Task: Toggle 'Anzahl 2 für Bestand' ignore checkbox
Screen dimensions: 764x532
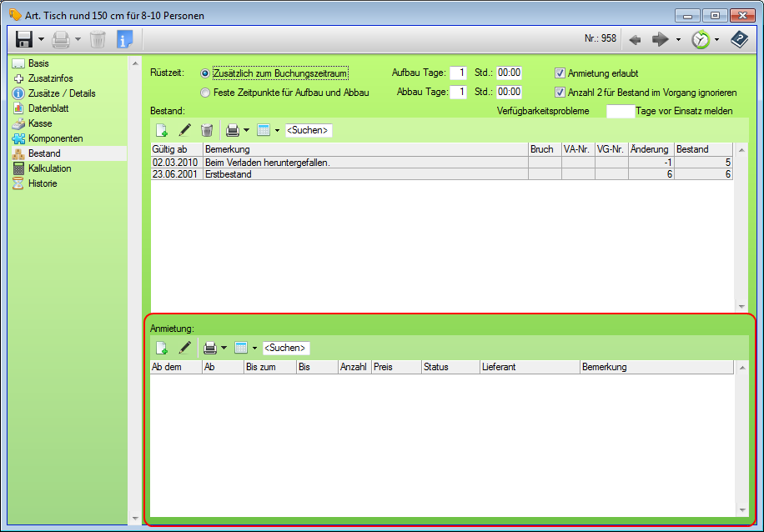Action: 560,93
